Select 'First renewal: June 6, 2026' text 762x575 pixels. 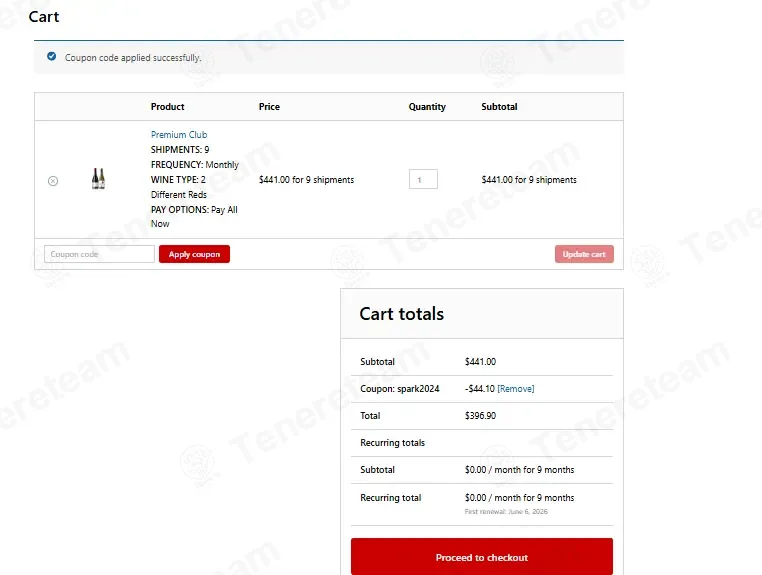506,511
